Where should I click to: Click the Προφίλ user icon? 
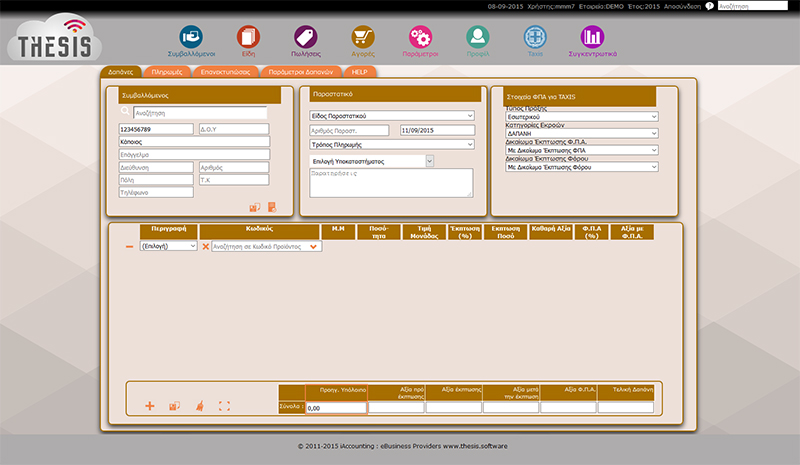coord(478,38)
